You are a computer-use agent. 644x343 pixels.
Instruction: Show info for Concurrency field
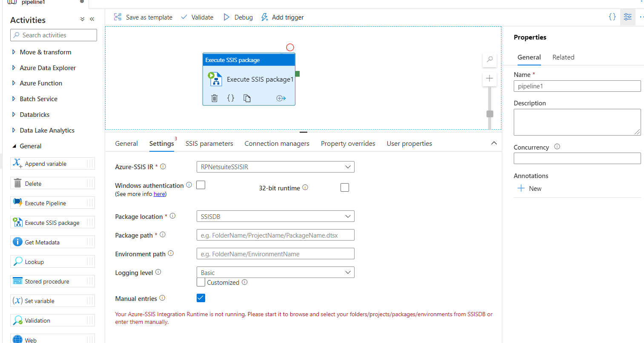click(x=557, y=147)
